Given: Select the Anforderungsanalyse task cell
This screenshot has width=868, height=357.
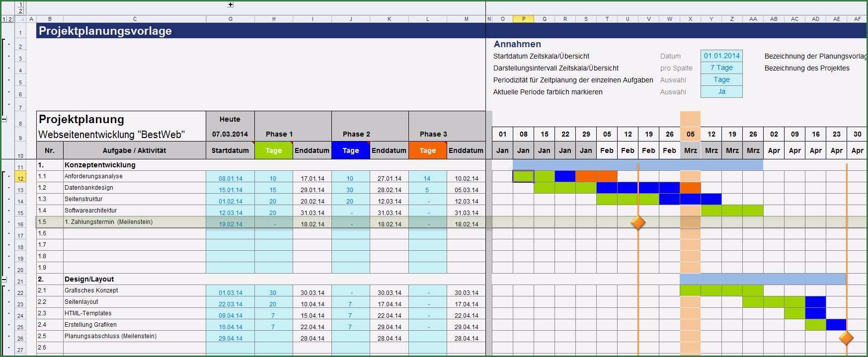Looking at the screenshot, I should pyautogui.click(x=134, y=177).
